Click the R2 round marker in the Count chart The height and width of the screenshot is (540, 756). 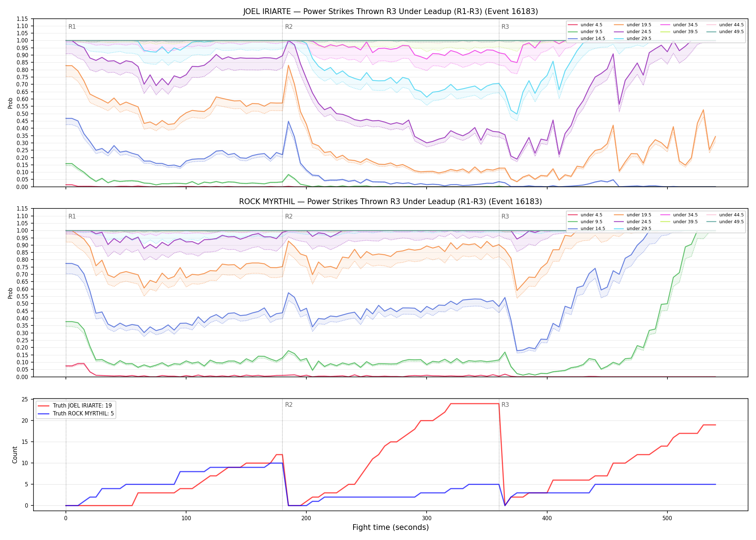click(x=289, y=405)
